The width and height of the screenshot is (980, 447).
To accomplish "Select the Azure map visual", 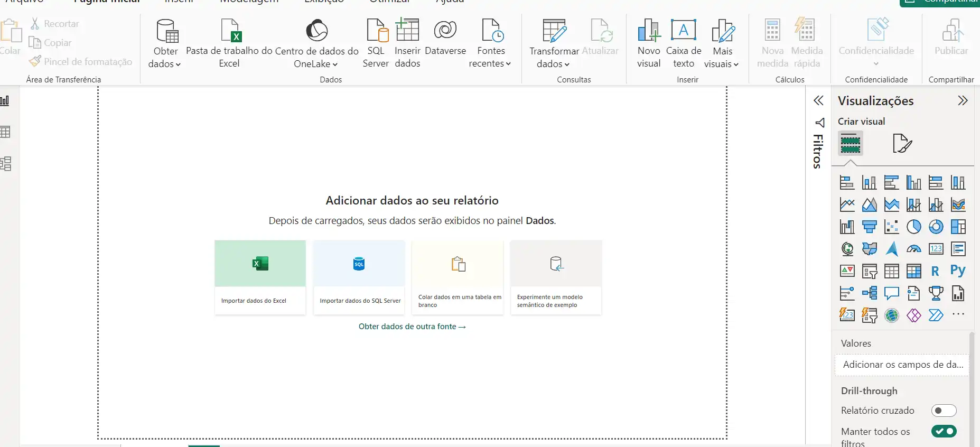I will click(891, 249).
